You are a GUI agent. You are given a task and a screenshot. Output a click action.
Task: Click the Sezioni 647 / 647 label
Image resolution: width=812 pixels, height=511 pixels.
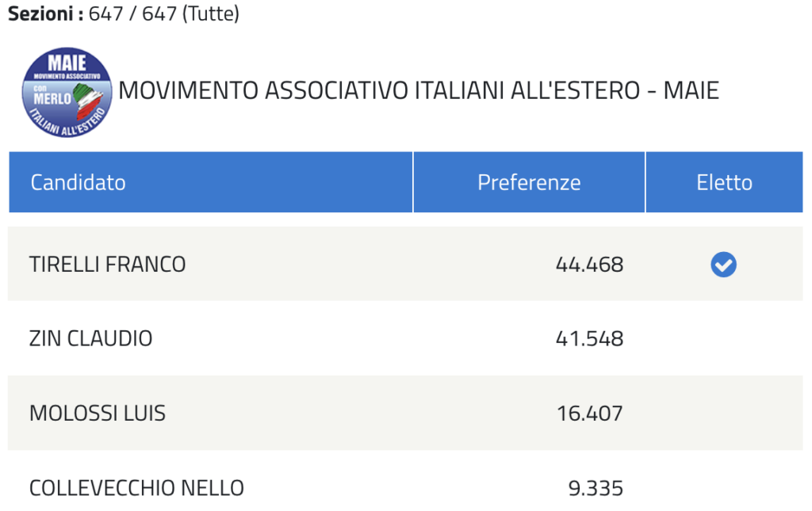click(x=124, y=13)
